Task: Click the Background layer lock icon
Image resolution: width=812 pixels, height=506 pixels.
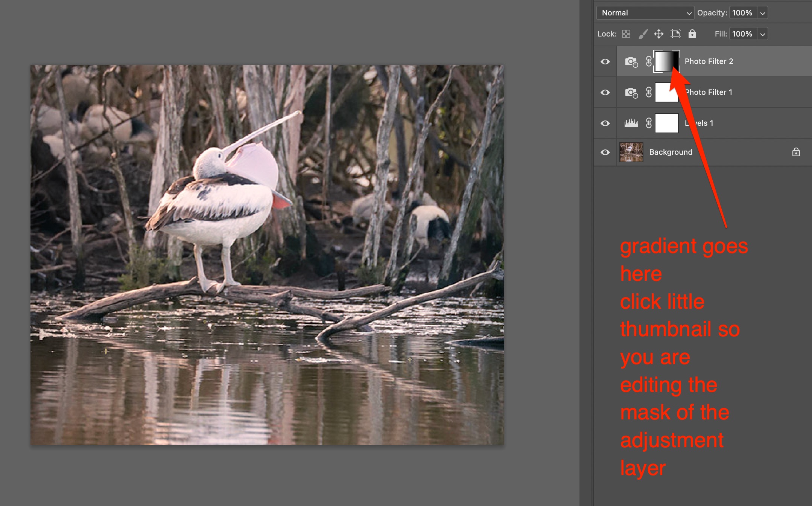Action: tap(796, 152)
